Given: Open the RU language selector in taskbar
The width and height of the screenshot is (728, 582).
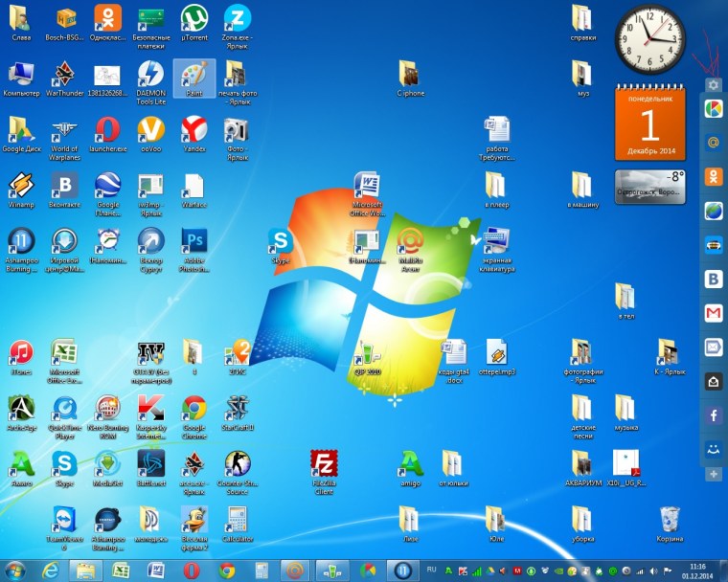Looking at the screenshot, I should [431, 570].
